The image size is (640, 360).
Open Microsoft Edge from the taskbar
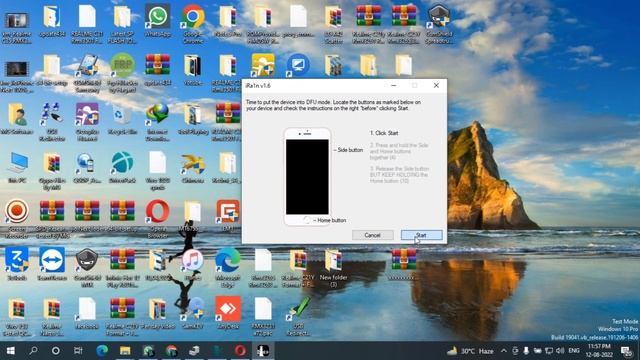click(102, 351)
